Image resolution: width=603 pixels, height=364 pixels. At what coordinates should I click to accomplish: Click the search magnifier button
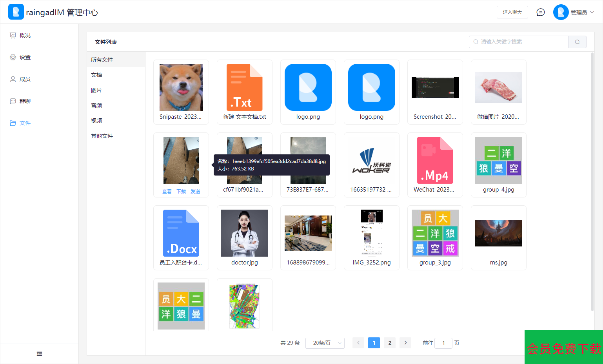point(577,42)
